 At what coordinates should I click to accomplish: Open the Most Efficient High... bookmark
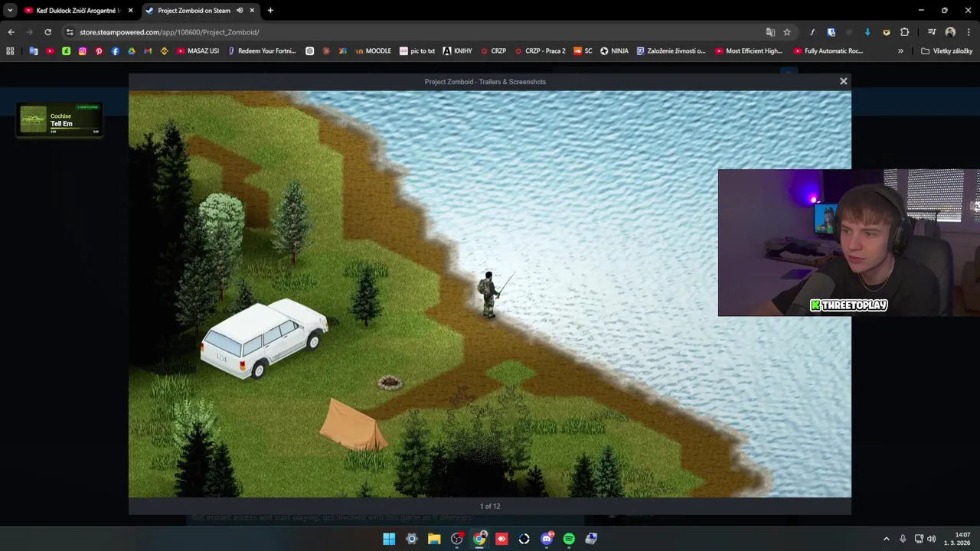point(749,51)
